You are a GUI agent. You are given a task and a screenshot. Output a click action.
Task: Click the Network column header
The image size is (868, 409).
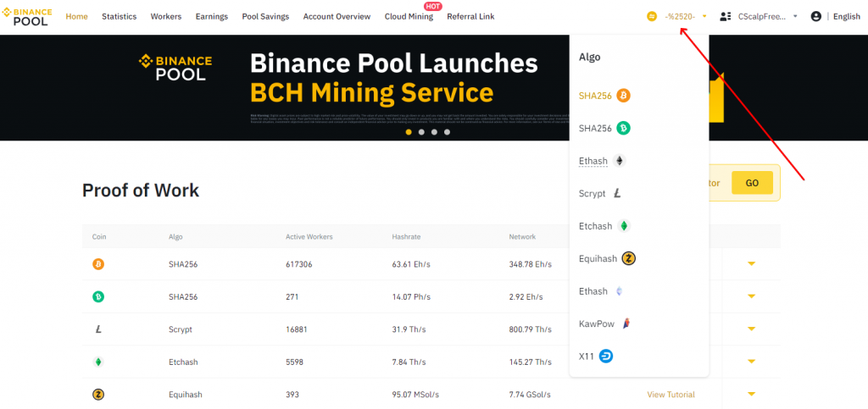[522, 236]
